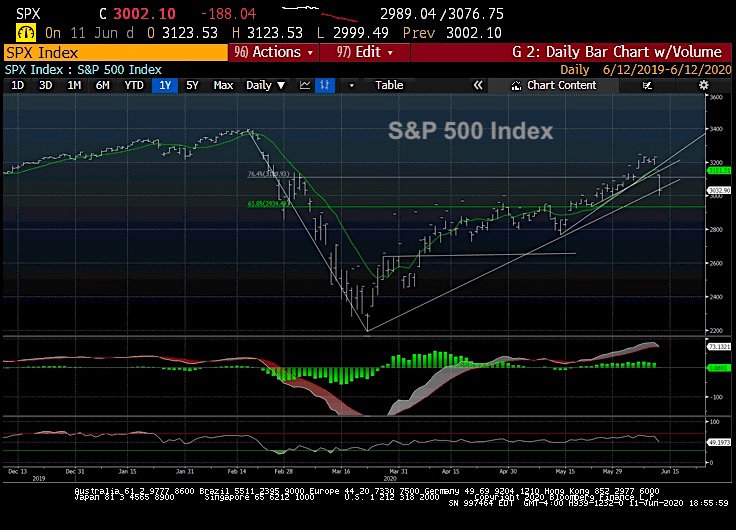This screenshot has width=736, height=530.
Task: Switch to the 6M range tab
Action: [102, 85]
